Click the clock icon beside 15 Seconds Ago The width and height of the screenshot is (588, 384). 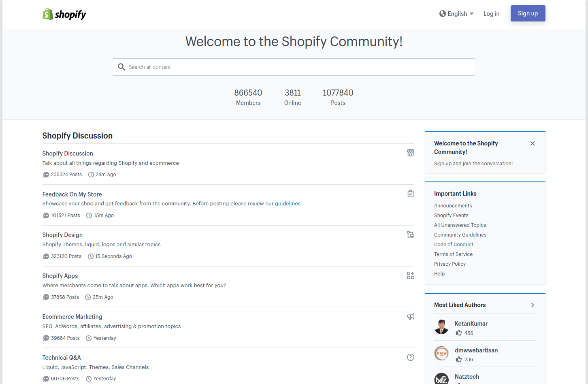click(x=91, y=256)
